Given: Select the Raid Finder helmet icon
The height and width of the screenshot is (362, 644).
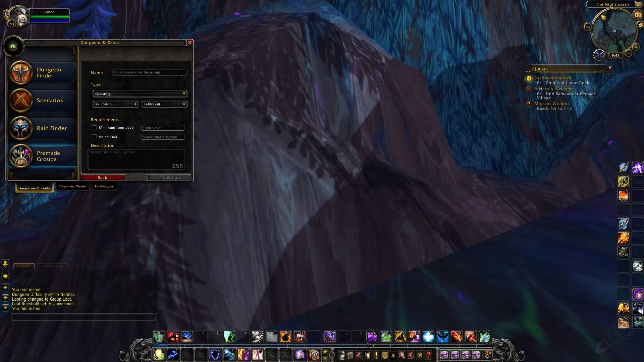Looking at the screenshot, I should (21, 128).
